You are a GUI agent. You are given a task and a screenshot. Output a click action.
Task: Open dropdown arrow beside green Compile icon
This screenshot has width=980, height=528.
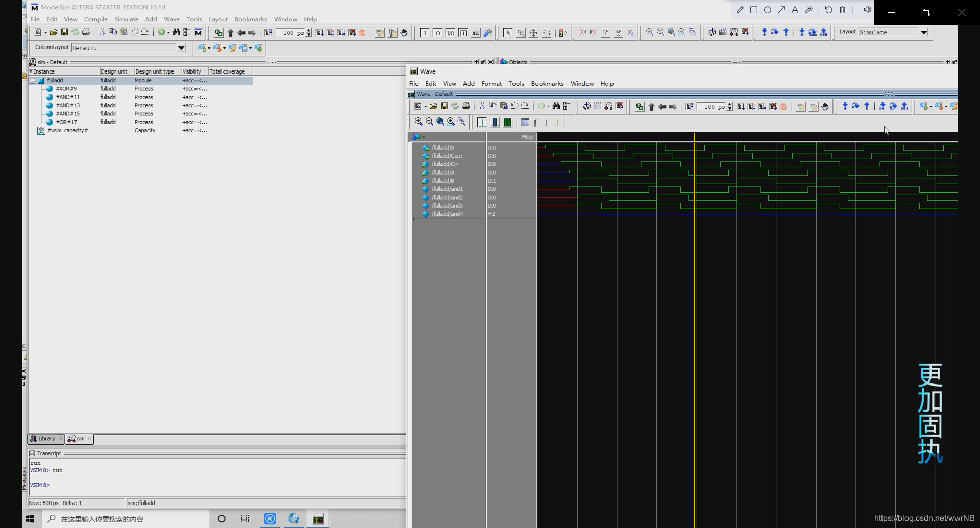pyautogui.click(x=168, y=33)
